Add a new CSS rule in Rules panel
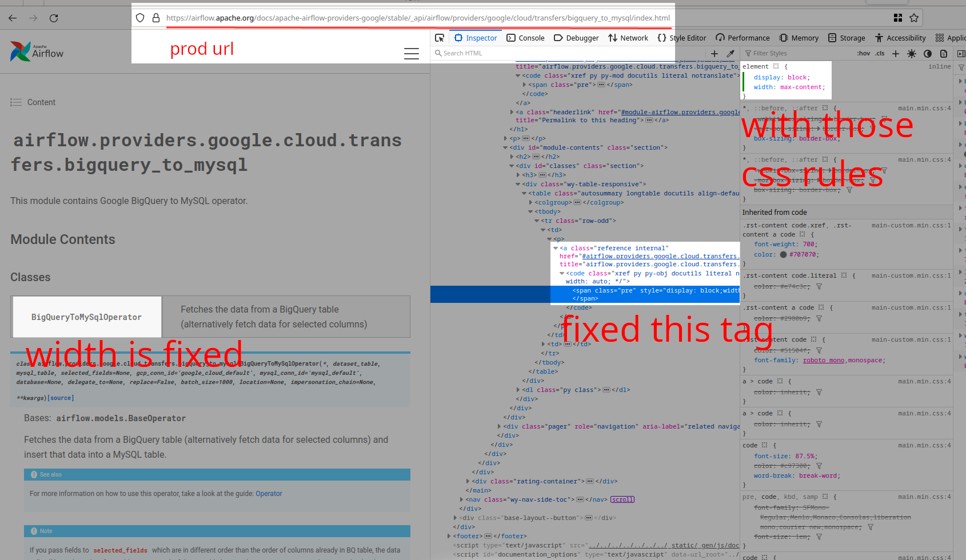The height and width of the screenshot is (560, 966). pyautogui.click(x=896, y=53)
